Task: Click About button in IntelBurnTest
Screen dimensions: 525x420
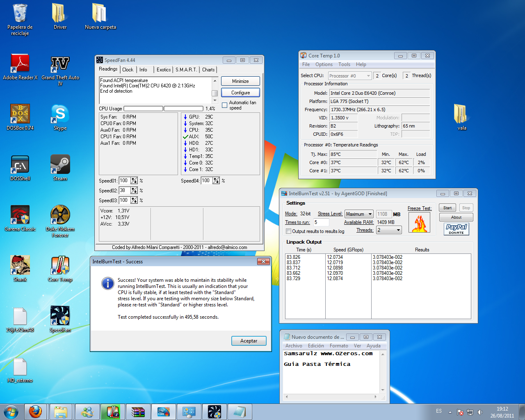Action: pos(456,217)
